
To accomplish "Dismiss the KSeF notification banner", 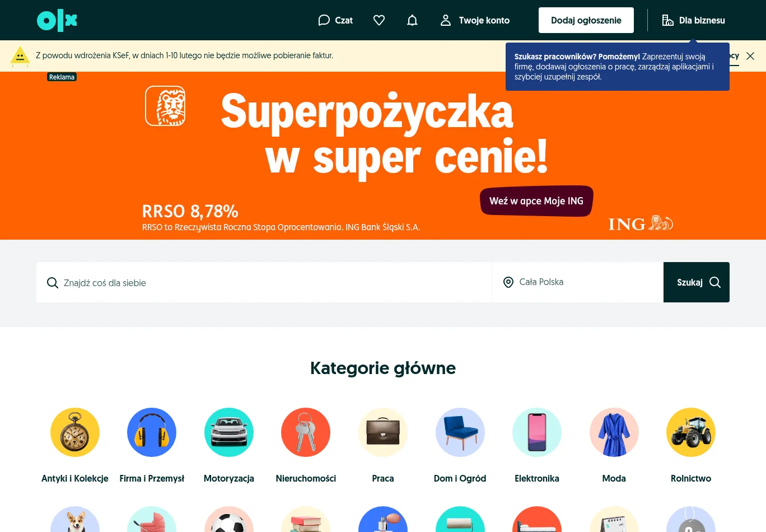I will point(750,56).
